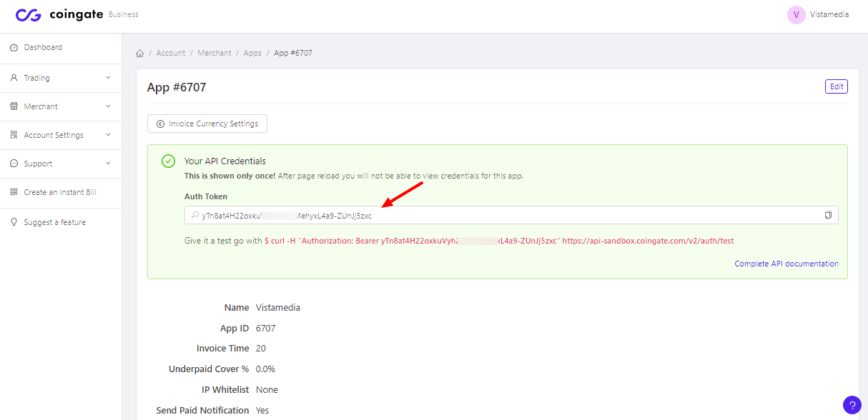The width and height of the screenshot is (868, 420).
Task: Click the key icon in Auth Token field
Action: tap(194, 215)
